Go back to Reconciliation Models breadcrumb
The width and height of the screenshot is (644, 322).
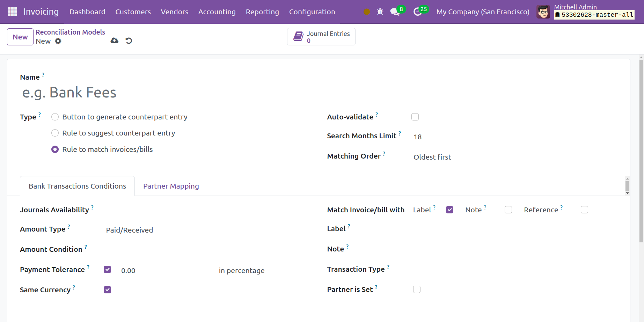70,32
